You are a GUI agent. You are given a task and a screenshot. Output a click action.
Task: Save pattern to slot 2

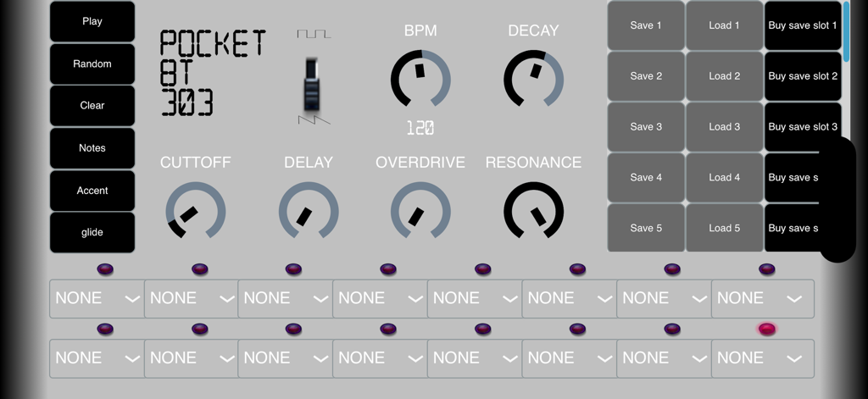click(x=646, y=76)
